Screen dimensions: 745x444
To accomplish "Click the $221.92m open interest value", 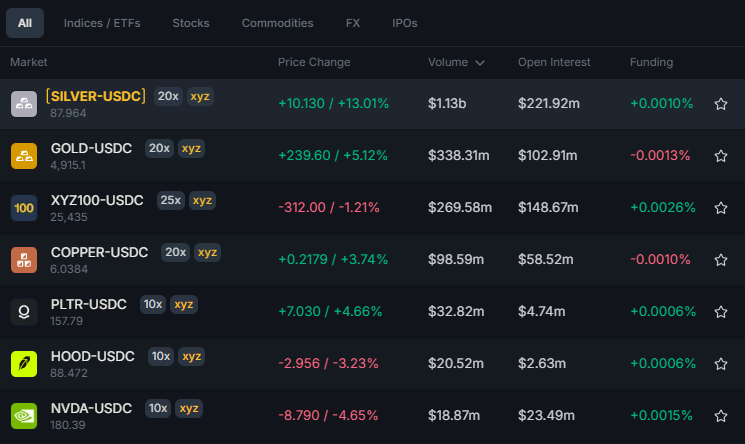I will click(549, 104).
